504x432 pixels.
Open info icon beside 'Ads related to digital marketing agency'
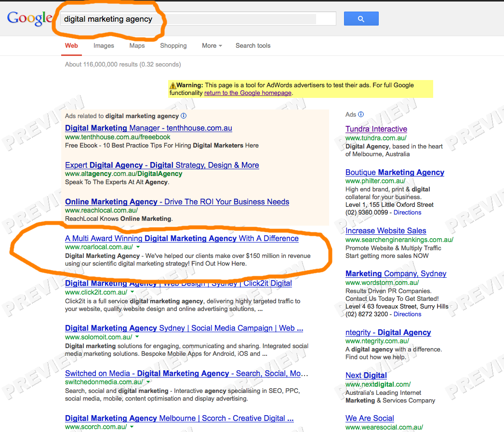point(184,116)
